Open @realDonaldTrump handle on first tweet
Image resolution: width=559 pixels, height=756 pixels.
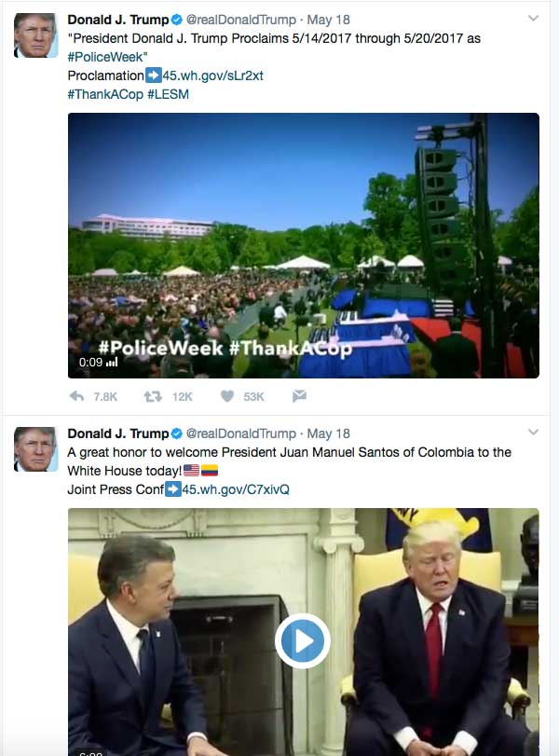[241, 20]
